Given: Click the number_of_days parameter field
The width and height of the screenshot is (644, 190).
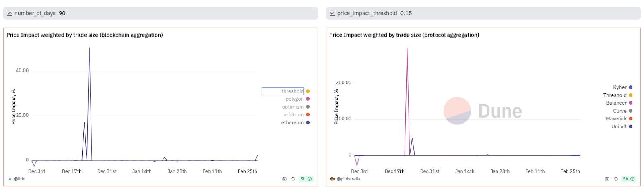Looking at the screenshot, I should 160,13.
